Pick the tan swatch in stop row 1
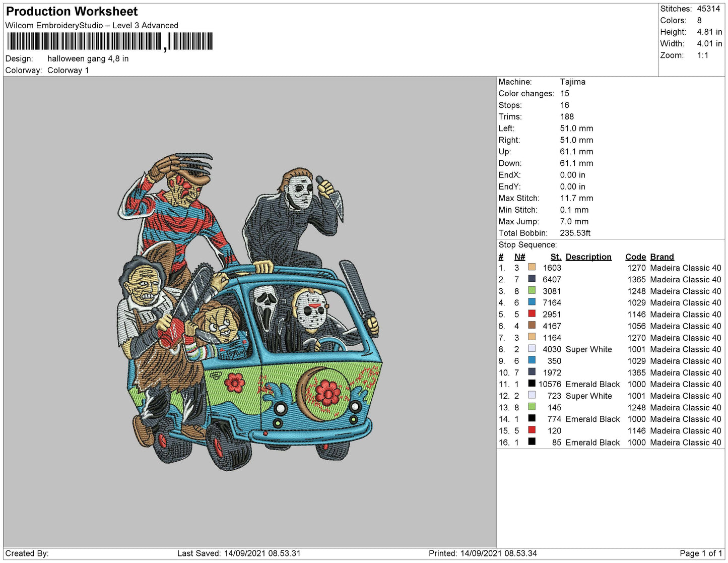The image size is (728, 563). [532, 267]
